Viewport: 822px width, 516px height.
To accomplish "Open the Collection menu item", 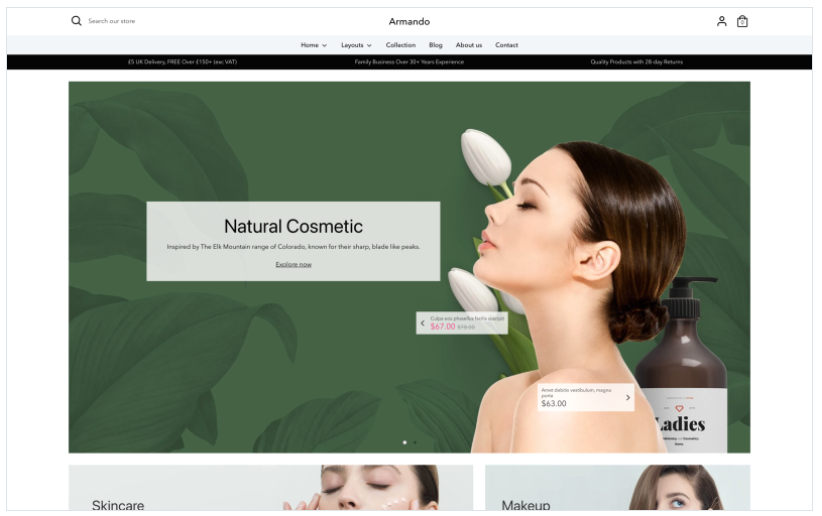I will tap(401, 45).
